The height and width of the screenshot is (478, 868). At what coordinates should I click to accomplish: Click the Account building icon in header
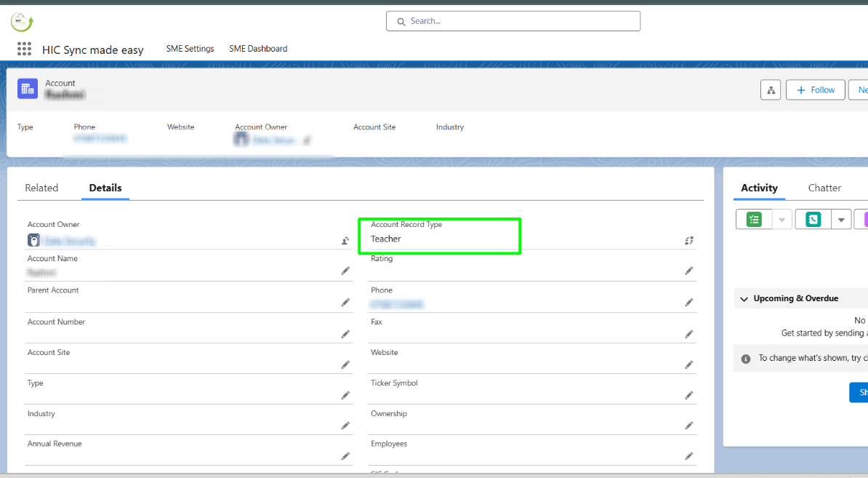coord(27,89)
